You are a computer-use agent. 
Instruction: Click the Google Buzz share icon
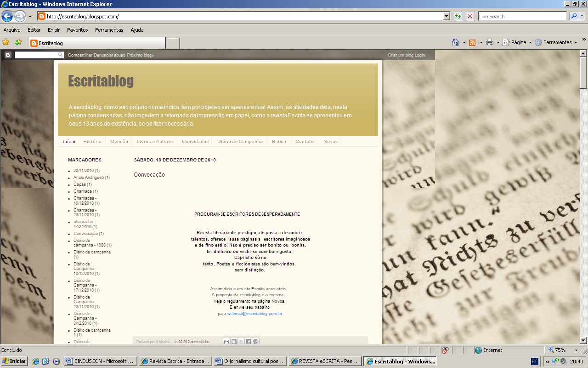point(255,341)
